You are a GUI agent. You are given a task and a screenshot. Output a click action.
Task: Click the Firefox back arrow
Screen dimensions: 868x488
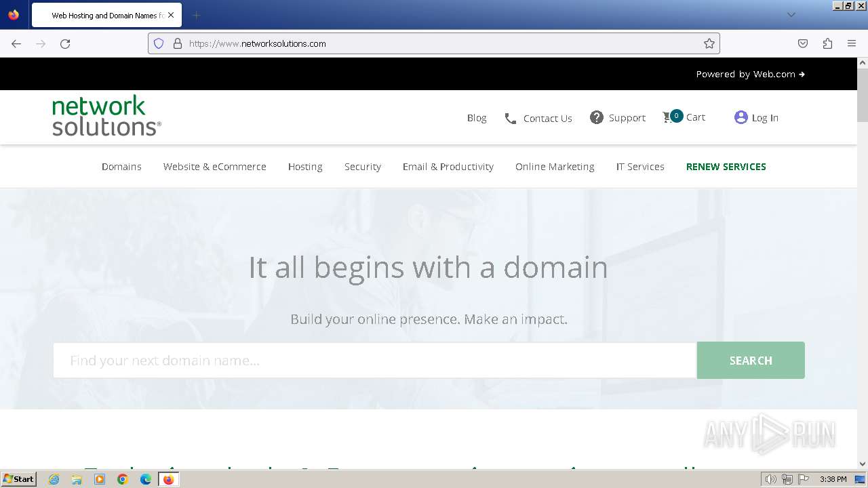(16, 43)
